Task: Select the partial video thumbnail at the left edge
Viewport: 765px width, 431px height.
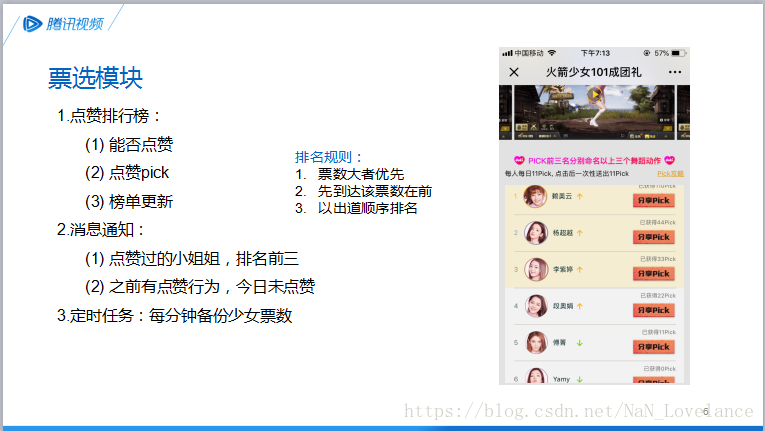Action: coord(505,112)
